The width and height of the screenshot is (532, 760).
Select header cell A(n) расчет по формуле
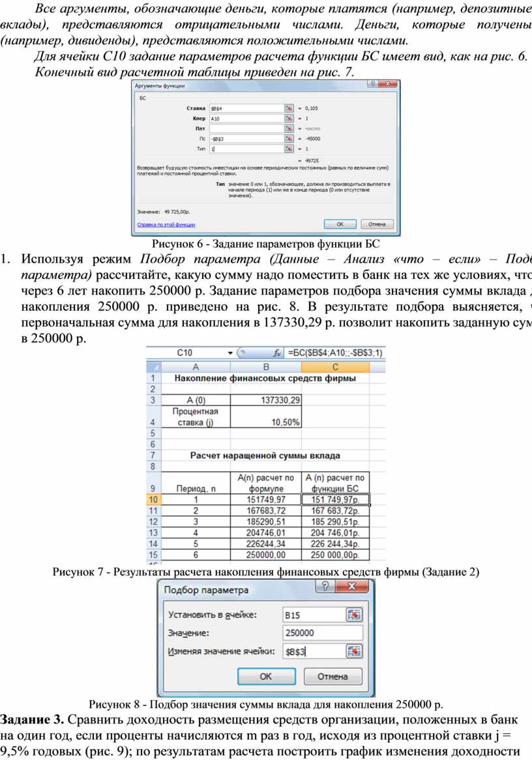pos(266,483)
